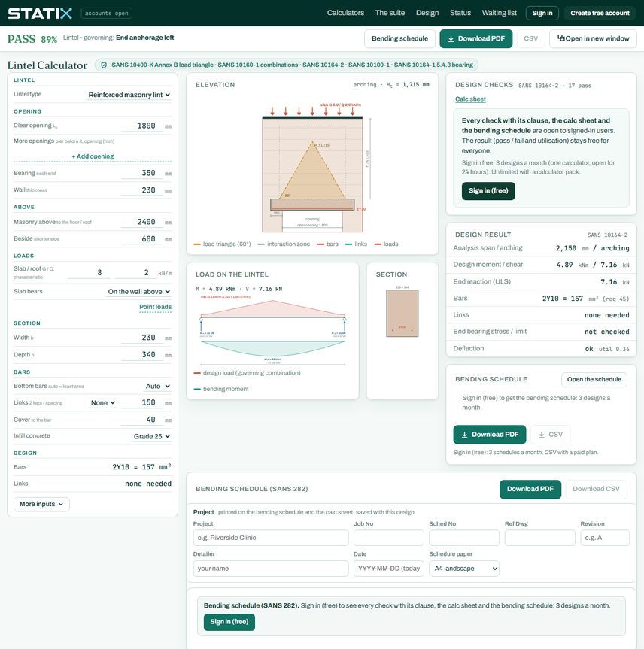Open calculator in new window
Image resolution: width=644 pixels, height=649 pixels.
(593, 38)
